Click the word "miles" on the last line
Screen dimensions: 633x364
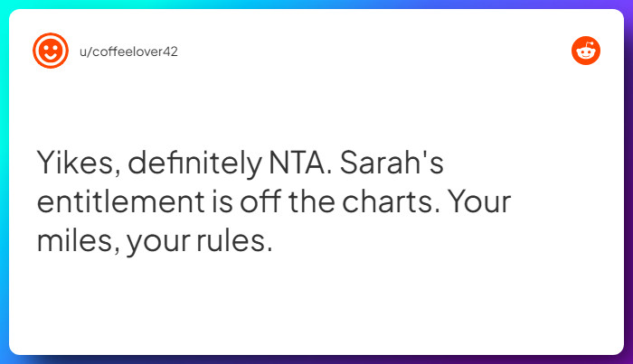75,240
